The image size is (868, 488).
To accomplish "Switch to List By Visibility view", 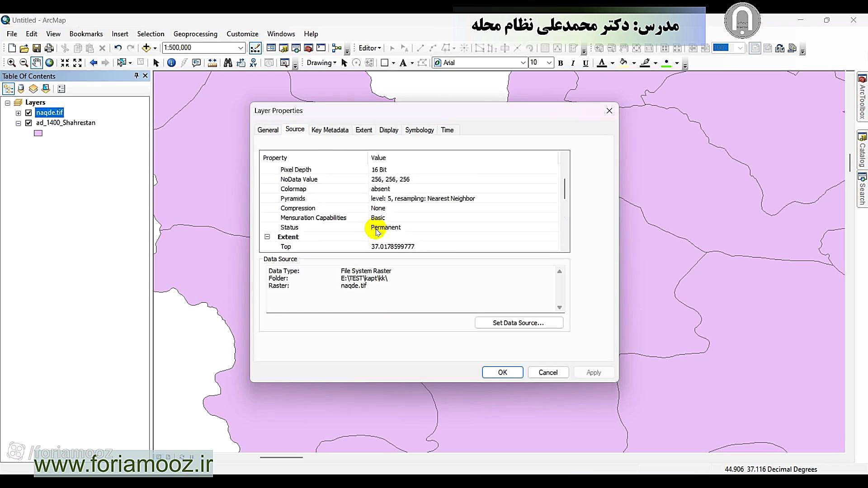I will 33,89.
